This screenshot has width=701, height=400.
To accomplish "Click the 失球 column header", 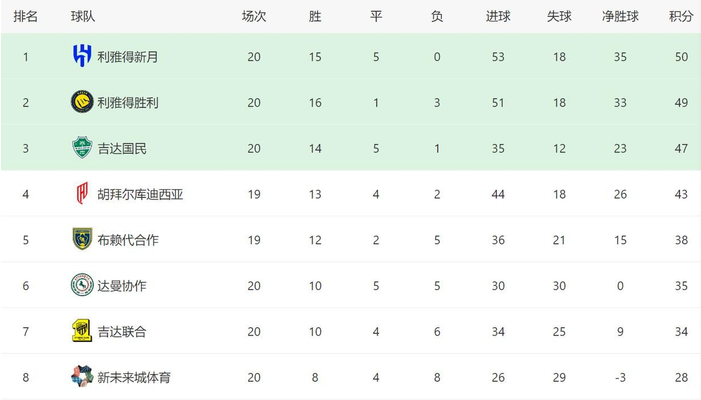I will click(x=559, y=16).
